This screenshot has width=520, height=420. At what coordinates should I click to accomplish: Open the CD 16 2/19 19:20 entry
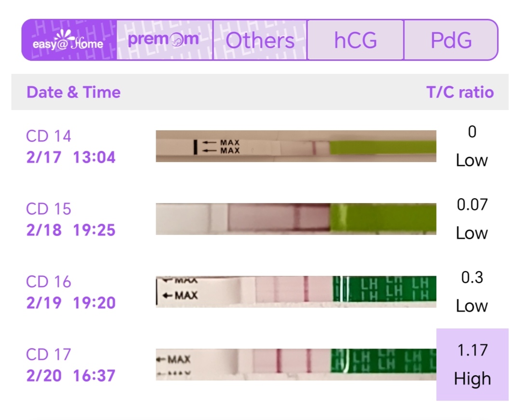(71, 292)
